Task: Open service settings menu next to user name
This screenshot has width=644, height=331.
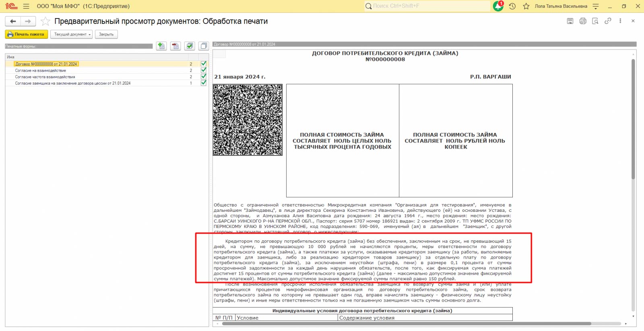Action: [596, 6]
